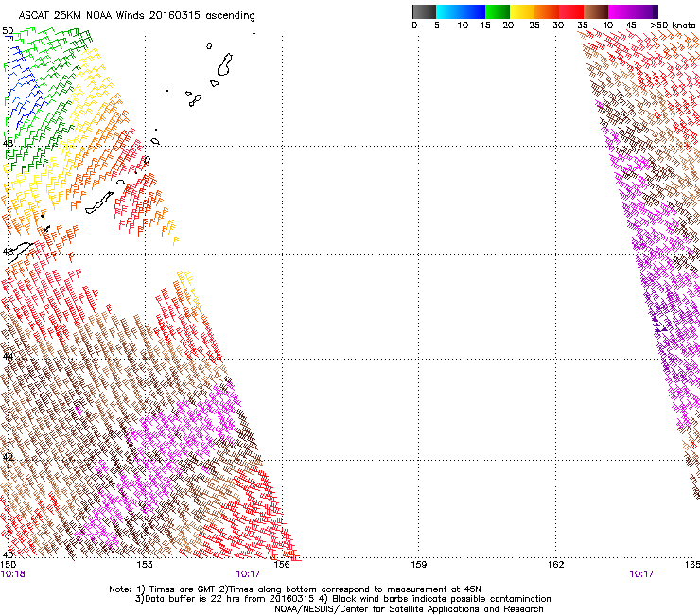700x615 pixels.
Task: Click the '159' longitude axis label
Action: pos(418,565)
